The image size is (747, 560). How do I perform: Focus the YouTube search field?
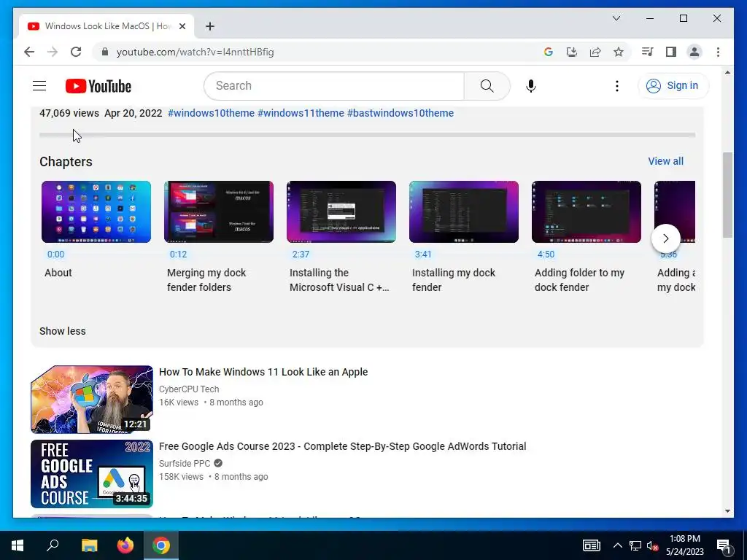(334, 86)
